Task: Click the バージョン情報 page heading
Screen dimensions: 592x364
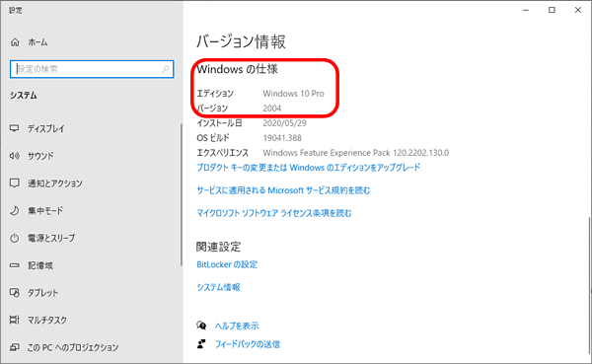Action: click(x=241, y=41)
